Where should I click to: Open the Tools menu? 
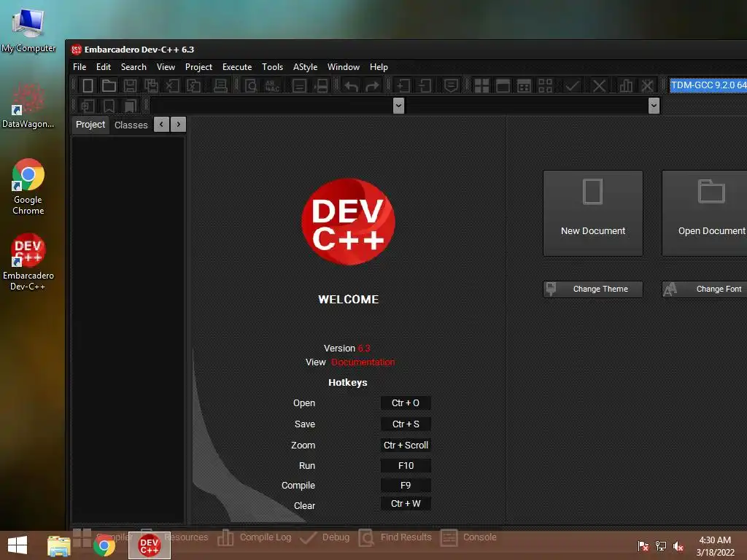(273, 67)
